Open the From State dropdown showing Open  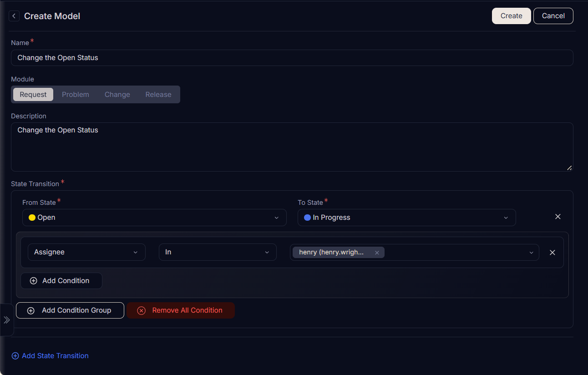click(x=154, y=218)
